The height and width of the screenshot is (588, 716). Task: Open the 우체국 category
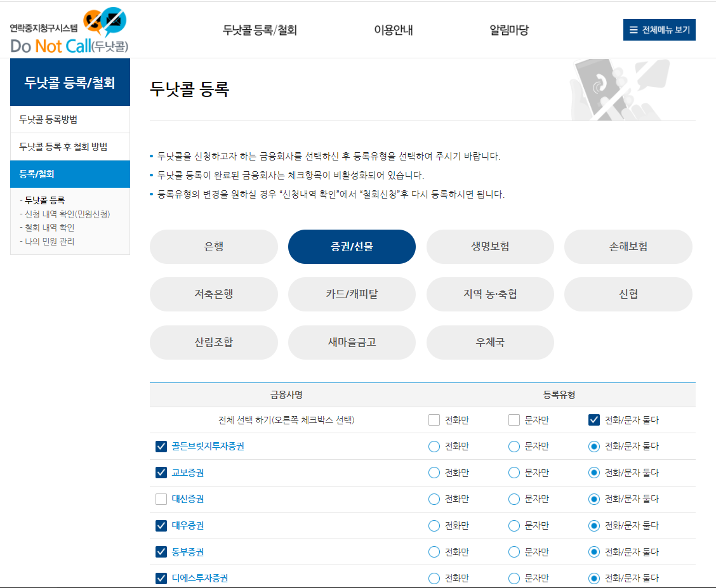pos(490,342)
